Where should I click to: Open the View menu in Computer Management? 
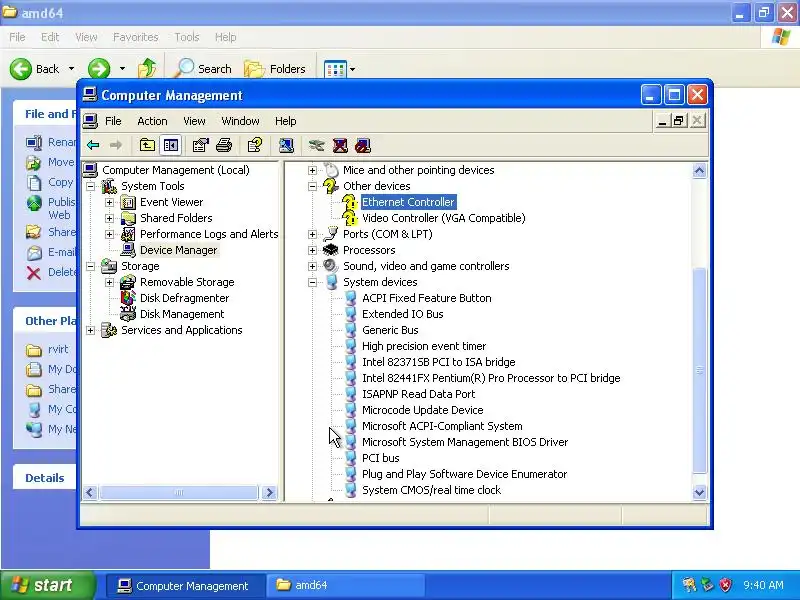[194, 121]
